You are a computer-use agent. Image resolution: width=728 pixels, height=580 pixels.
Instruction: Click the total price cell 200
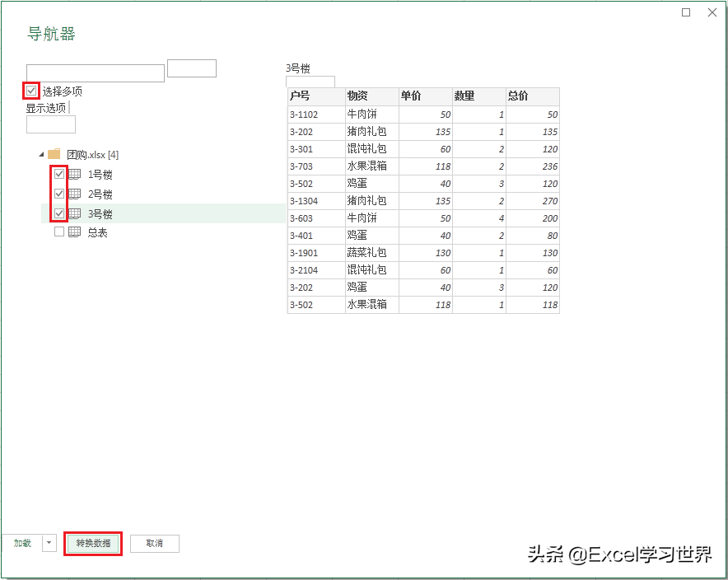(x=533, y=218)
